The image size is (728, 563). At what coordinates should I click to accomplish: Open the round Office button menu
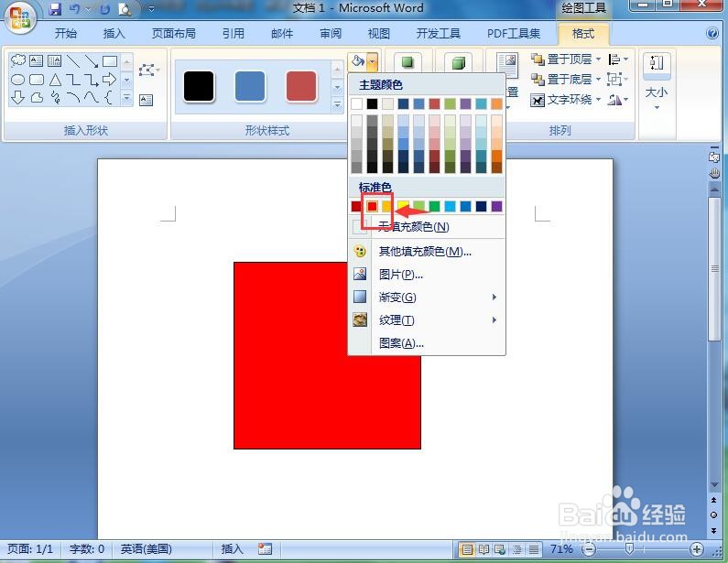(x=19, y=17)
